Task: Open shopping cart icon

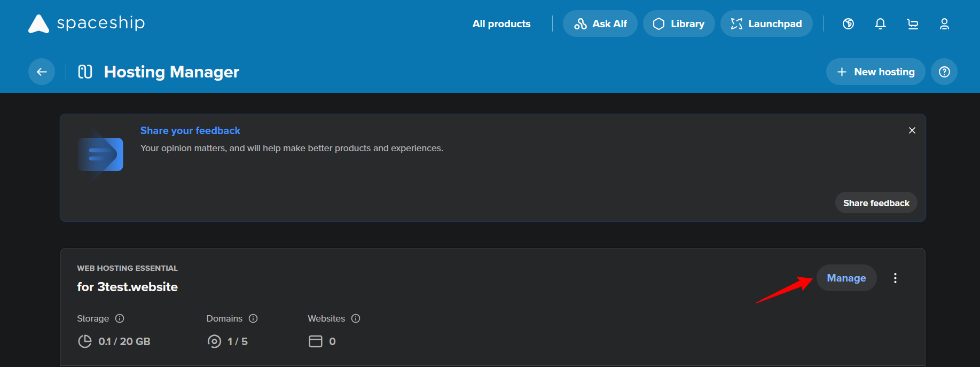Action: 912,24
